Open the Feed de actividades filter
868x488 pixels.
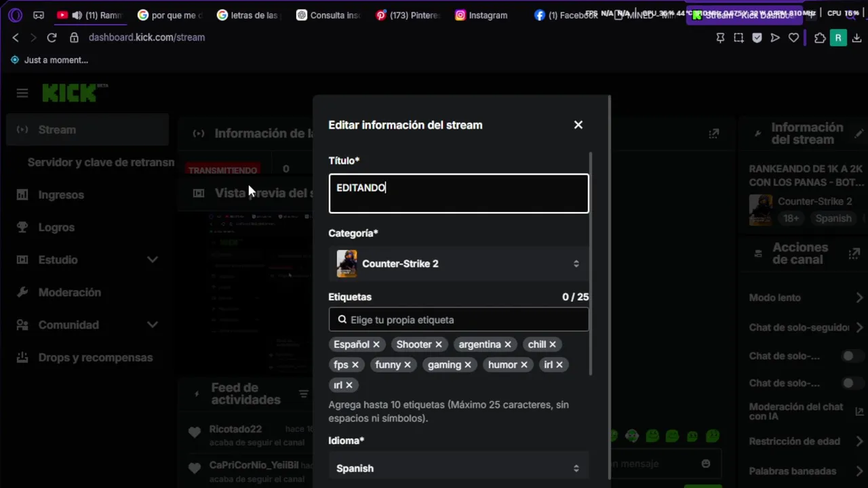(x=303, y=394)
